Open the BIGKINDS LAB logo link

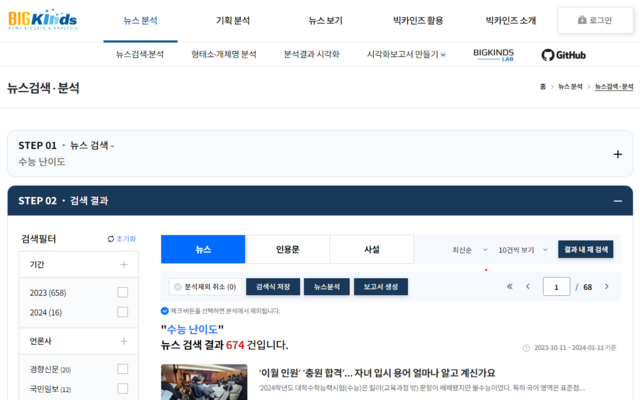(x=493, y=55)
